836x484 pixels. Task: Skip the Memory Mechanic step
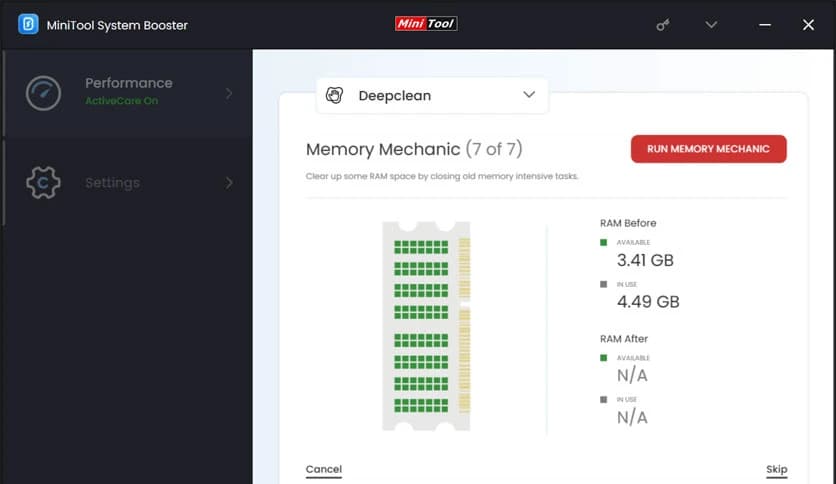click(776, 469)
